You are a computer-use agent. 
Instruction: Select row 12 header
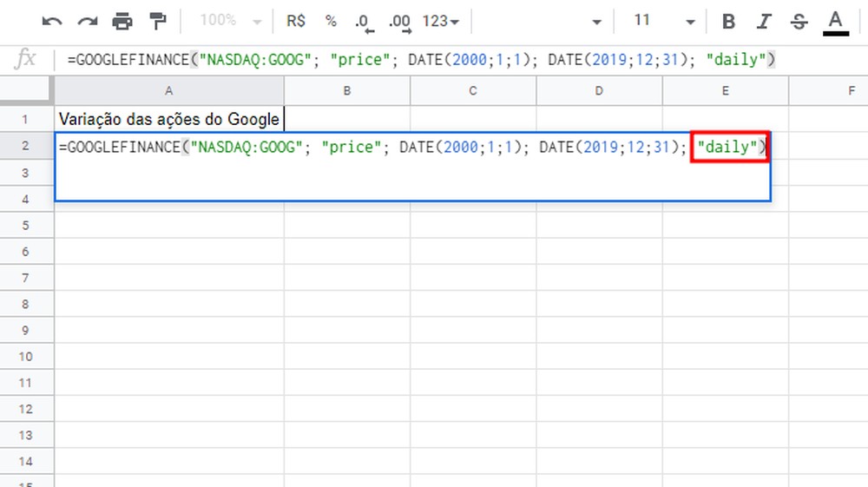click(25, 409)
